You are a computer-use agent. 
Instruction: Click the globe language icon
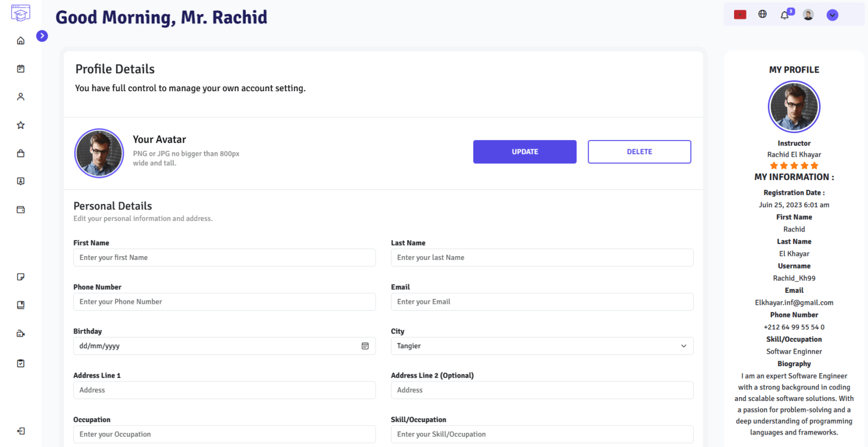point(762,14)
